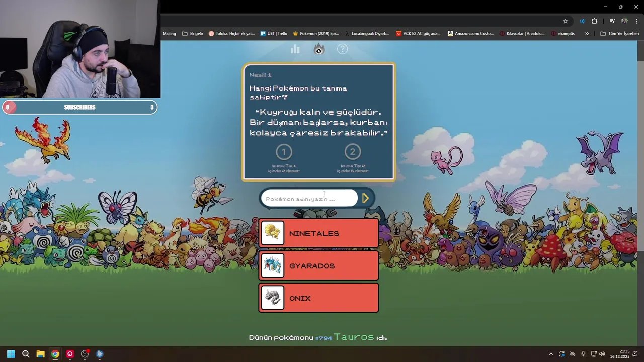Reveal hint number 2 circle

point(352,152)
